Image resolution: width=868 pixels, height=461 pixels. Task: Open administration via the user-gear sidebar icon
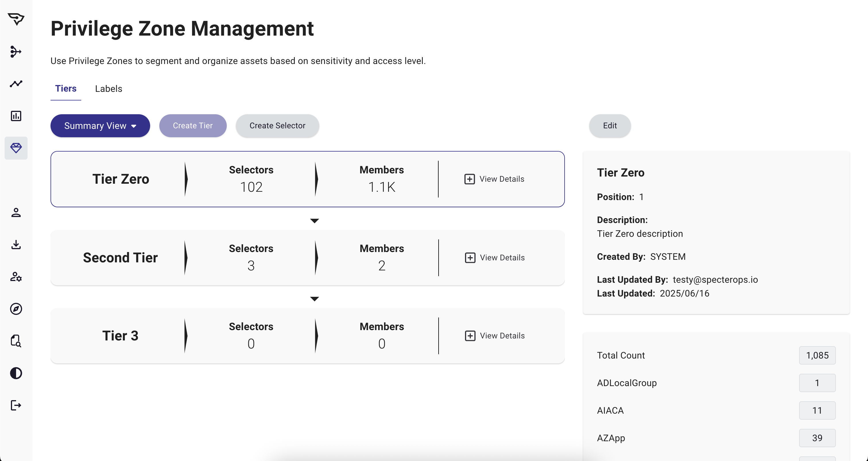pyautogui.click(x=16, y=277)
